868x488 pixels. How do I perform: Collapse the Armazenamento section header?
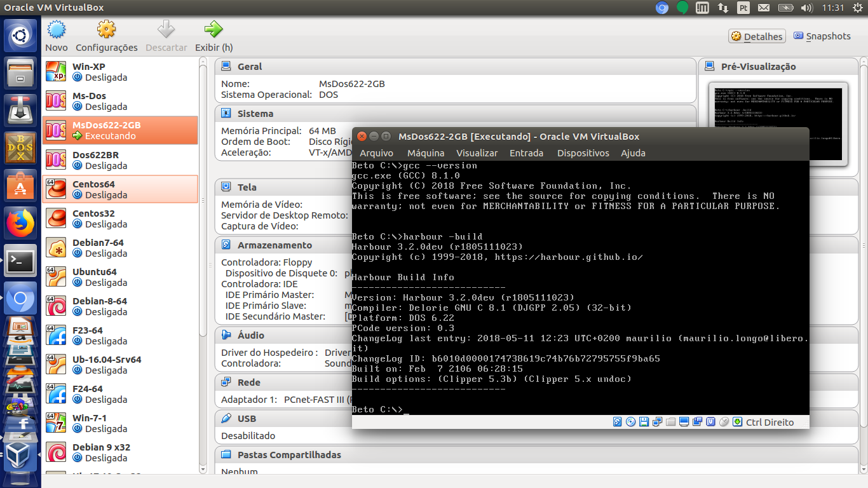[275, 245]
